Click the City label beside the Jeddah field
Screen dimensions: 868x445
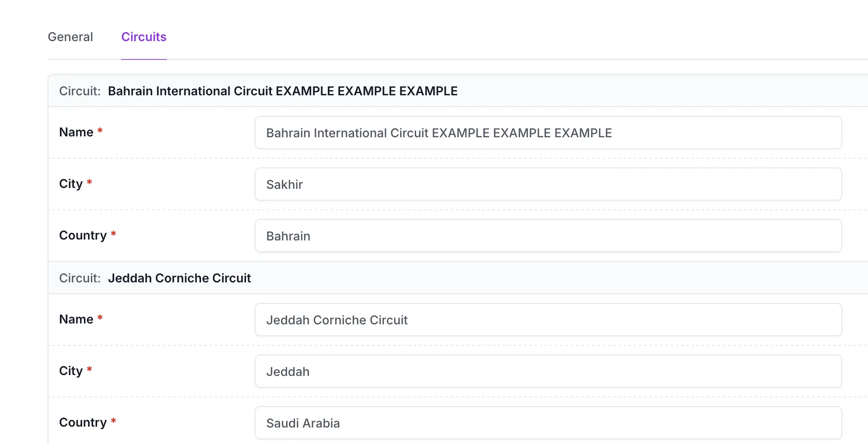[71, 371]
